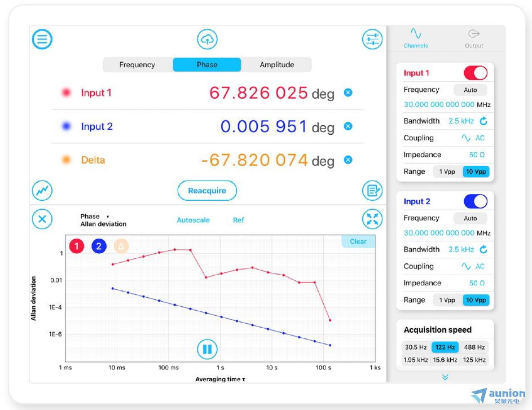
Task: Toggle Delta trace on plot
Action: tap(121, 246)
